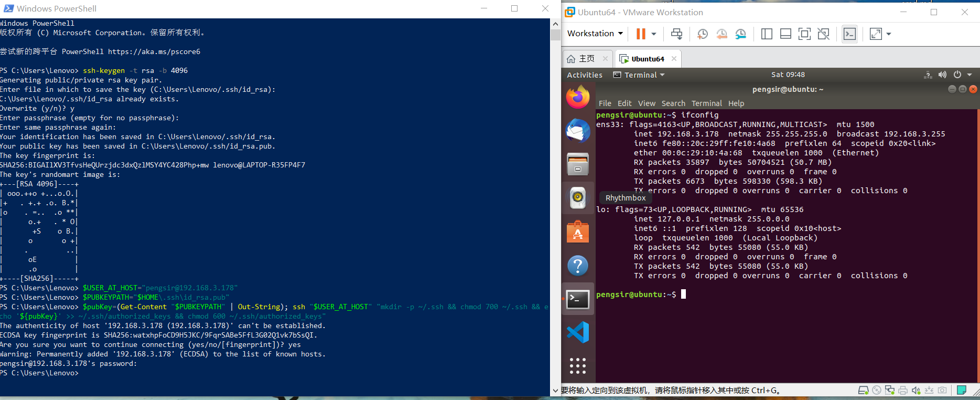980x400 pixels.
Task: Close the 主页 home tab
Action: (605, 59)
